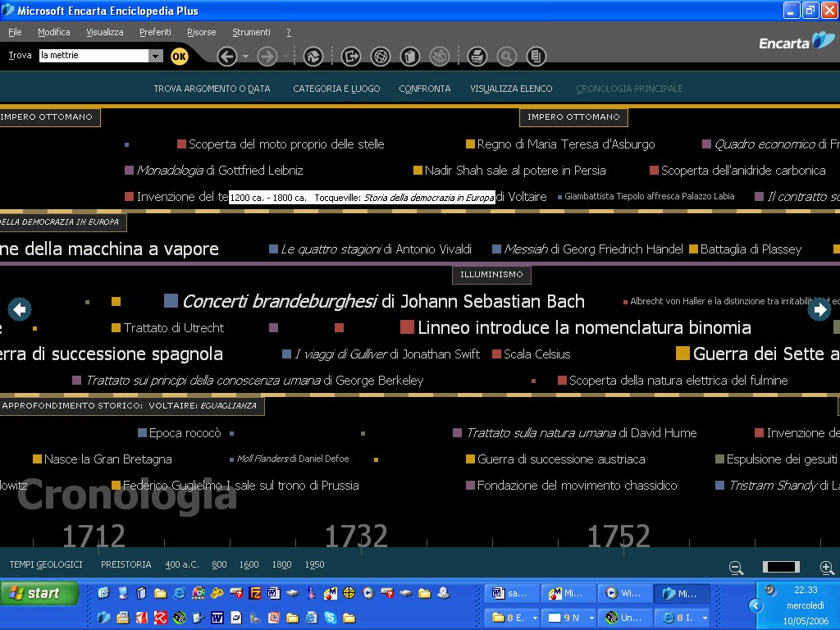Select the Confronta tab
The height and width of the screenshot is (630, 840).
(x=425, y=89)
